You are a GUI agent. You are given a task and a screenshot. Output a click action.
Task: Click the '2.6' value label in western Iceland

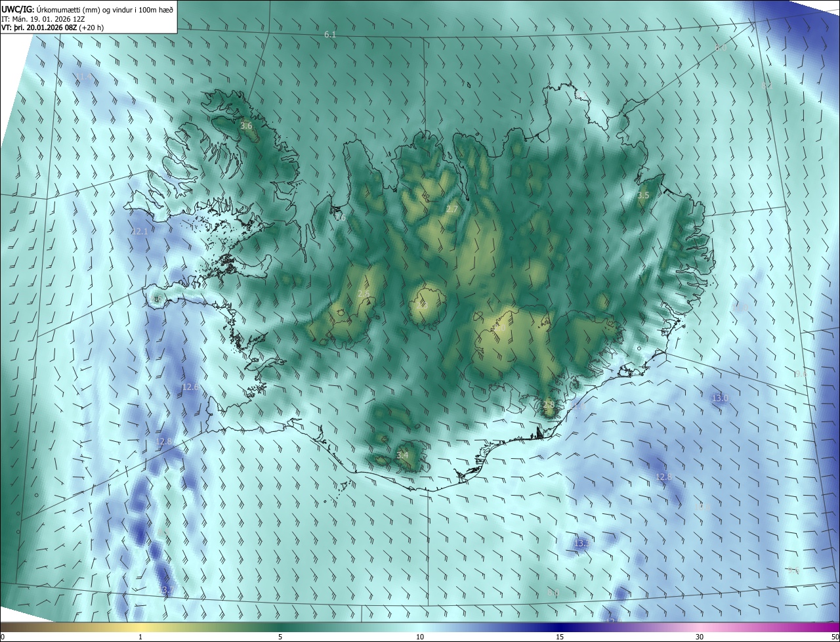point(364,294)
